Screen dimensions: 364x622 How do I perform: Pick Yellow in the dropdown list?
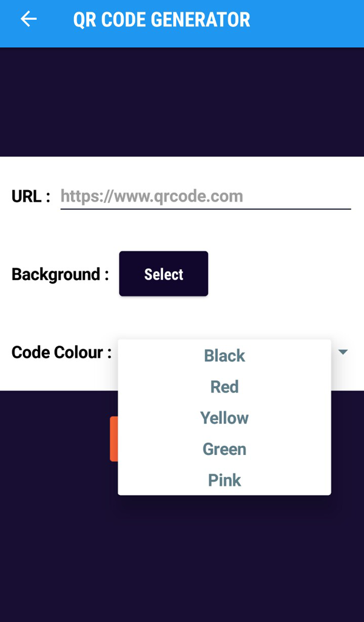[x=224, y=418]
